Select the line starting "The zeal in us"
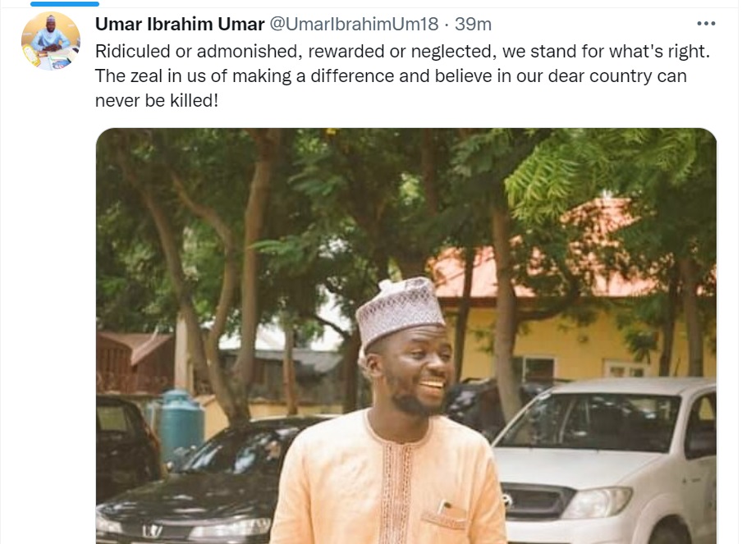This screenshot has width=756, height=544. (x=391, y=76)
